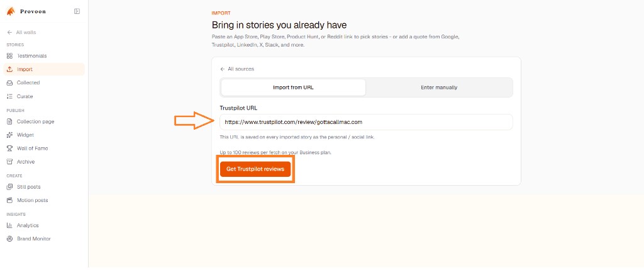Click the Wall of Fame trophy icon
Viewport: 644px width, 270px height.
(10, 149)
